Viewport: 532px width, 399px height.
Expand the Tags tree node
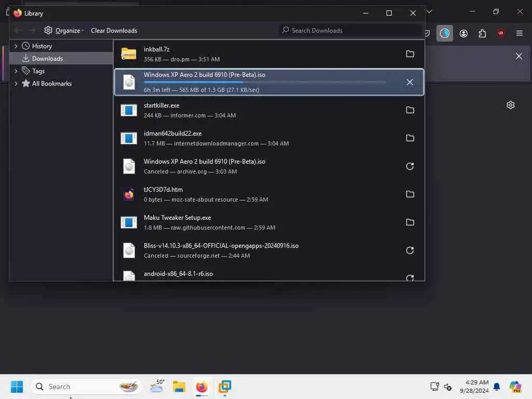tap(16, 71)
